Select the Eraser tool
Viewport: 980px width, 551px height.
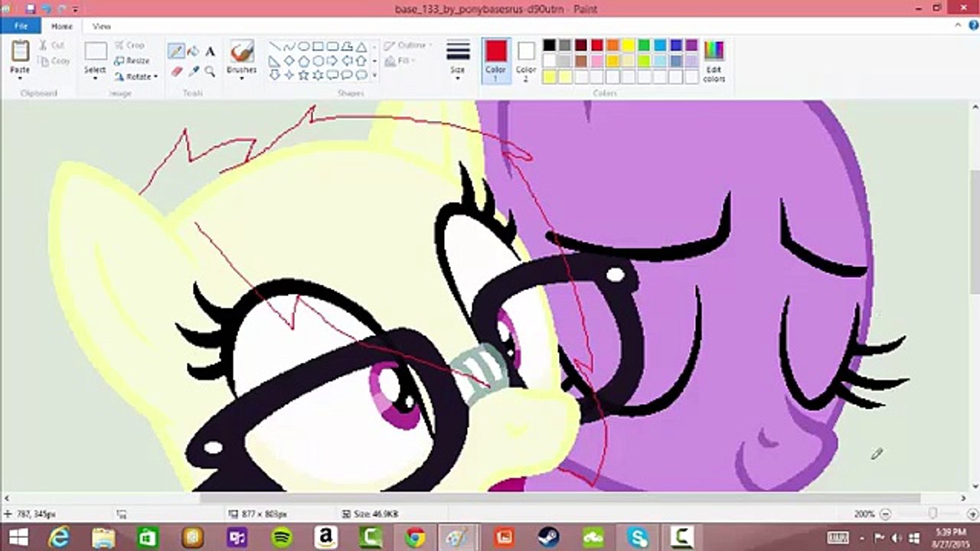(177, 71)
